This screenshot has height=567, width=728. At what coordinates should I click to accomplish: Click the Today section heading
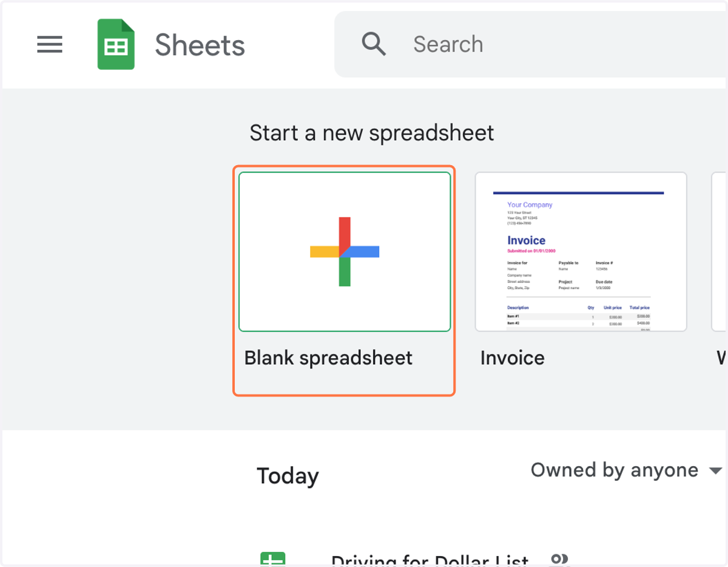pos(288,476)
